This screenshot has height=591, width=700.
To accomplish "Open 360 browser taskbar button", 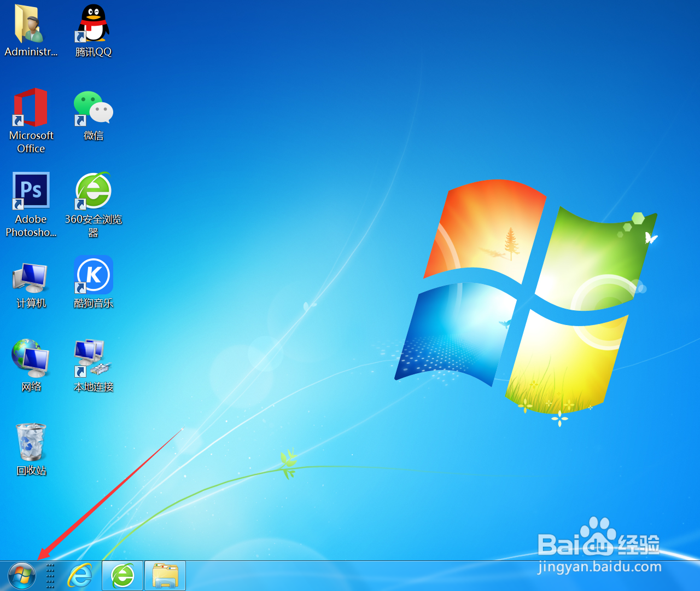I will pyautogui.click(x=123, y=576).
